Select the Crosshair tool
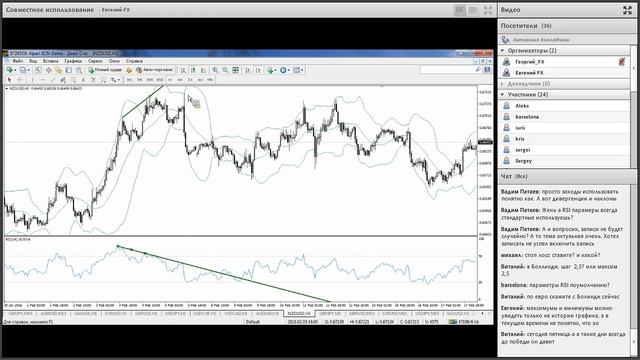The image size is (640, 360). pos(20,80)
